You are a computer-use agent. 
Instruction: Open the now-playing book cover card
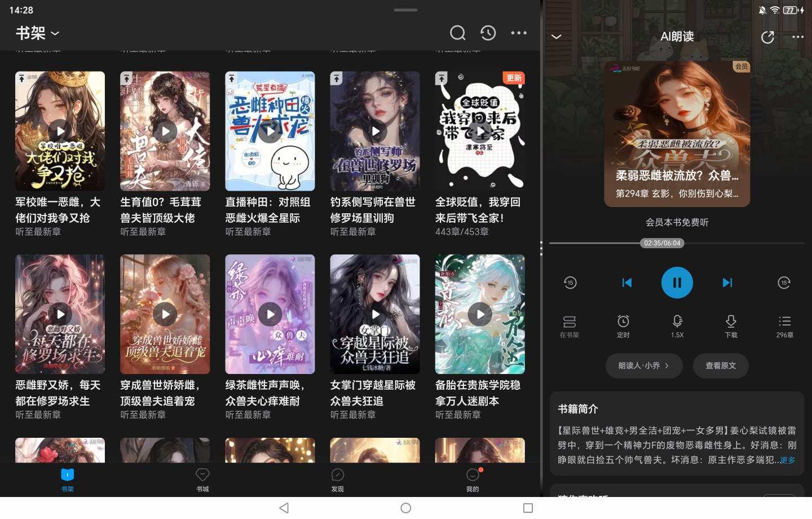(x=677, y=134)
